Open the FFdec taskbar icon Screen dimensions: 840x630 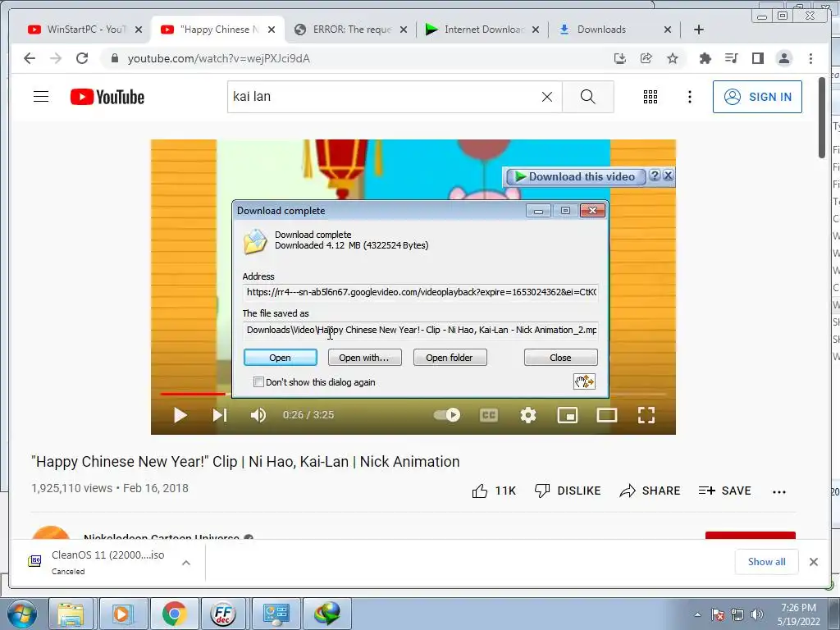[x=223, y=614]
